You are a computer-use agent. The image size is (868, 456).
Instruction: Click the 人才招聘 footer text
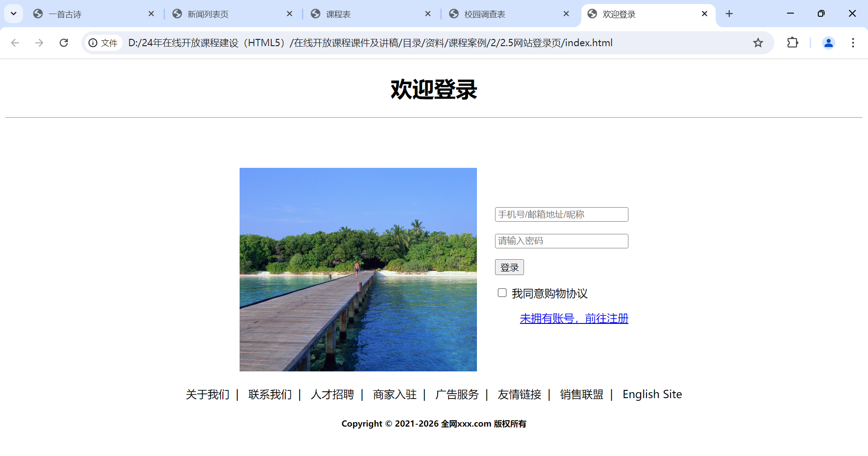pos(332,394)
